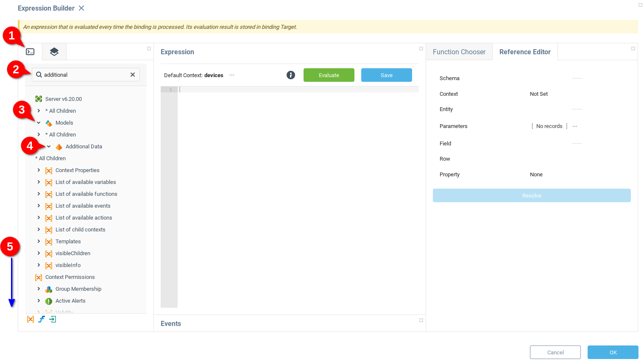Click the green Active Alerts icon

pos(49,301)
